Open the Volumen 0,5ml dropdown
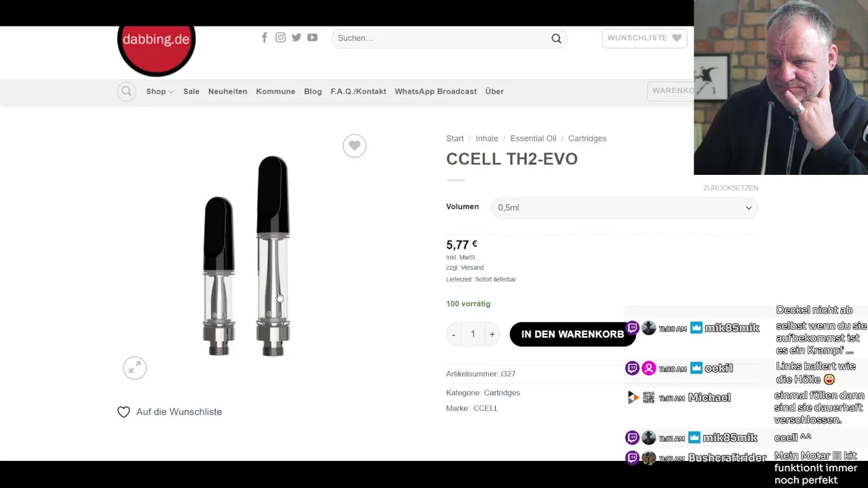 click(624, 207)
